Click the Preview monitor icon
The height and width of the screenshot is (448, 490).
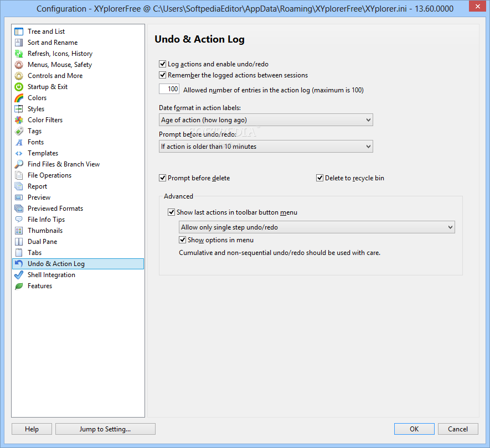tap(19, 197)
